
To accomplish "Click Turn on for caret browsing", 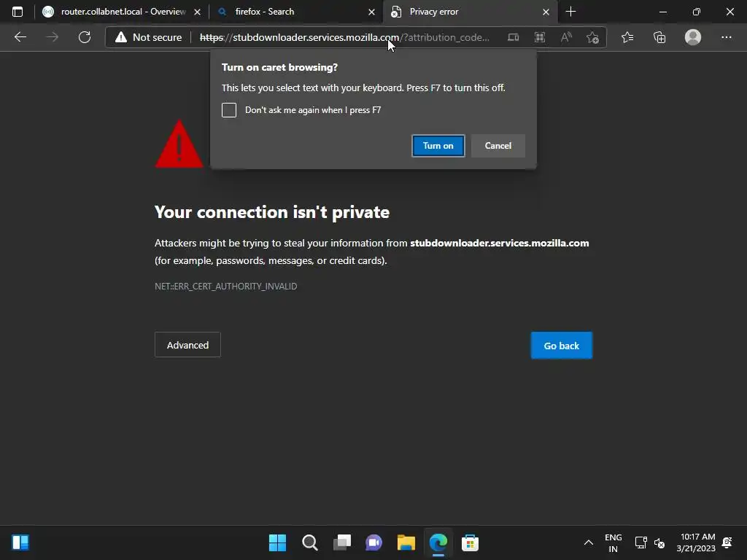I will pyautogui.click(x=438, y=146).
